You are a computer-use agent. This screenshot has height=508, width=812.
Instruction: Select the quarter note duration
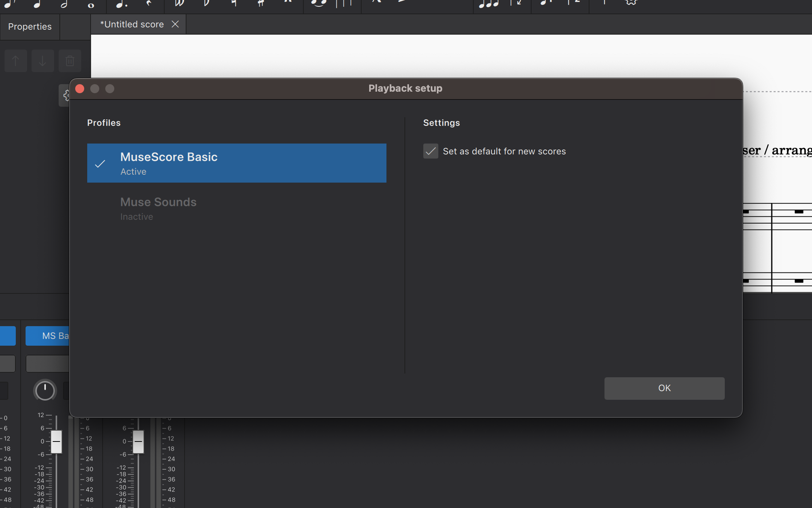(37, 4)
